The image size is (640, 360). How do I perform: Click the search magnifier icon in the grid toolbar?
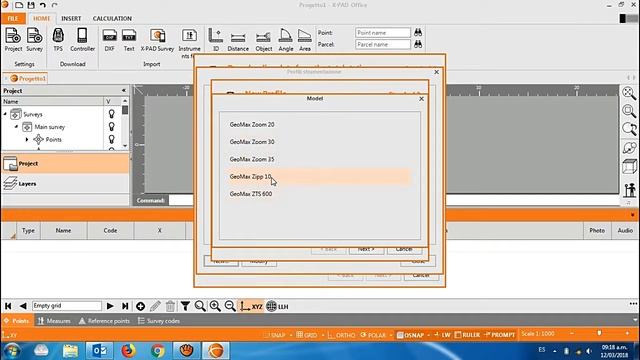(x=200, y=306)
